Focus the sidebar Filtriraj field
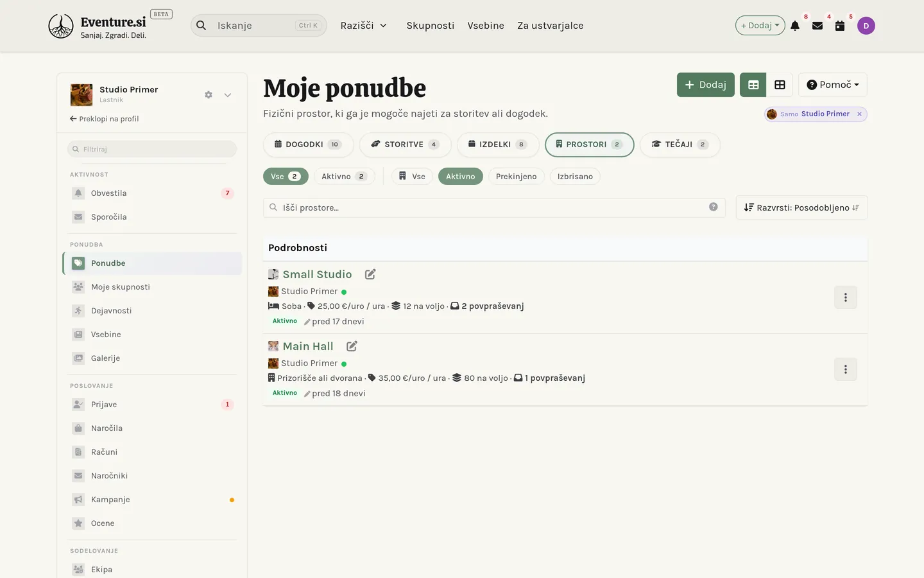 152,149
